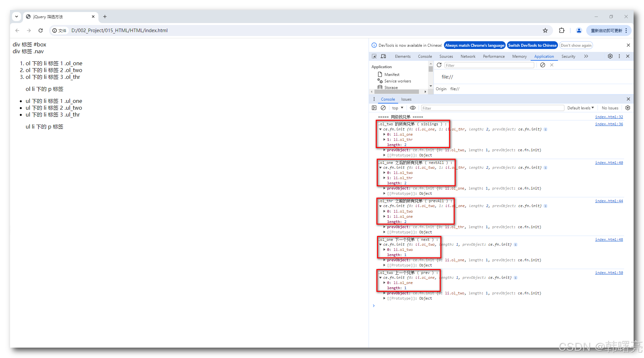Click Switch DevTools to Chinese button
The height and width of the screenshot is (358, 644).
[532, 45]
